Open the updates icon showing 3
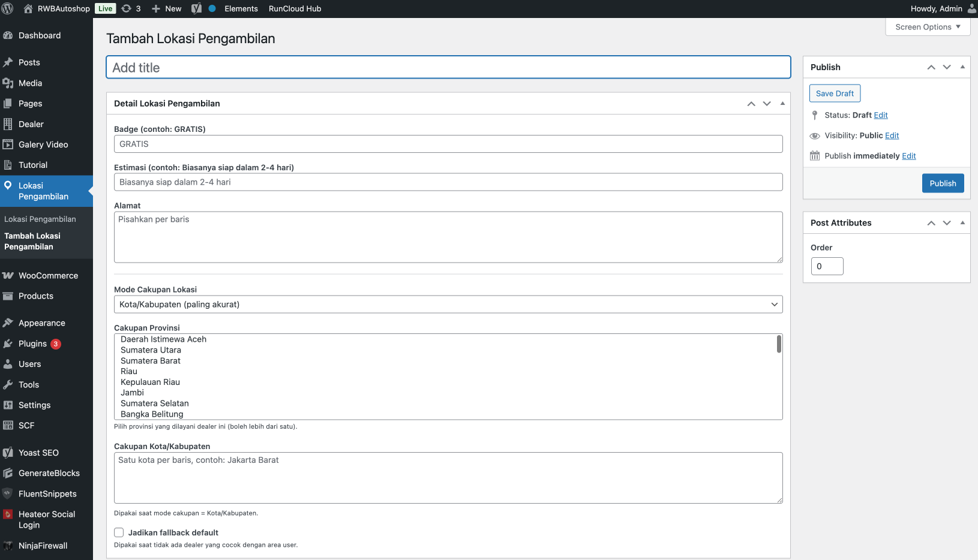 131,8
